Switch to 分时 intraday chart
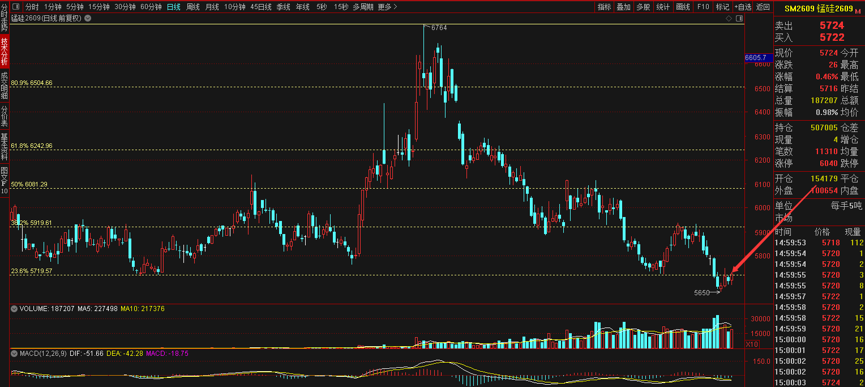This screenshot has height=387, width=865. click(32, 7)
